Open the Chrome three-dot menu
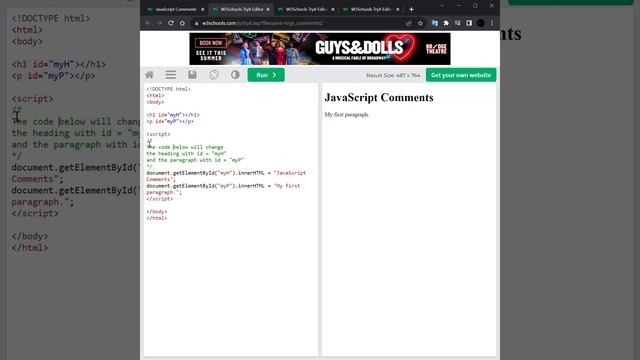Screen dimensions: 640x360 point(492,23)
